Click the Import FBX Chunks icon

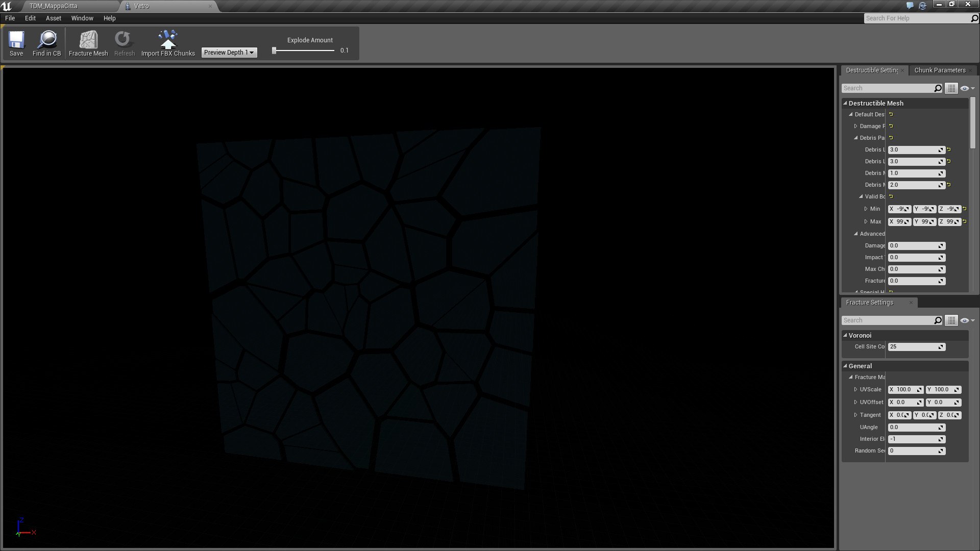(168, 39)
